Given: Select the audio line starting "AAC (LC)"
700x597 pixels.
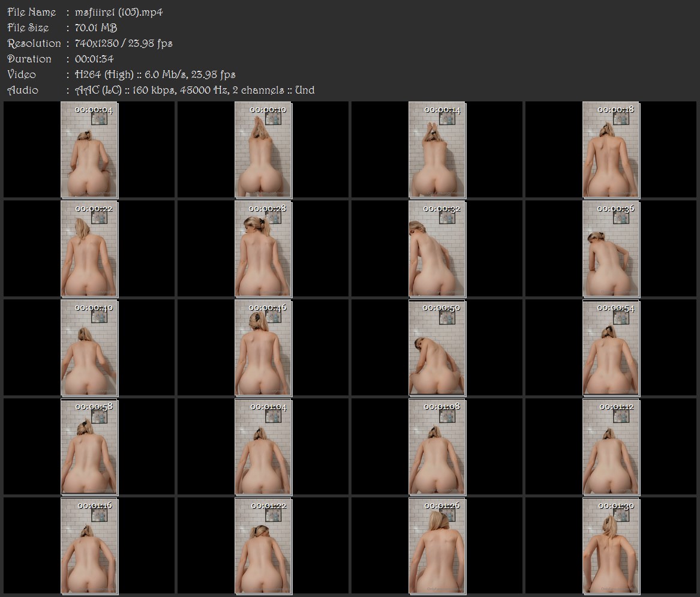Looking at the screenshot, I should pos(194,90).
